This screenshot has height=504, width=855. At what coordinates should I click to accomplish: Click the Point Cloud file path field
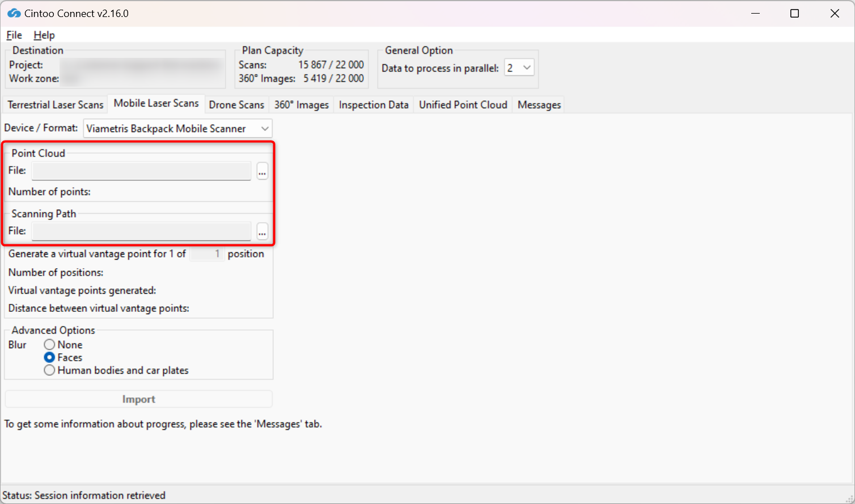(x=141, y=171)
